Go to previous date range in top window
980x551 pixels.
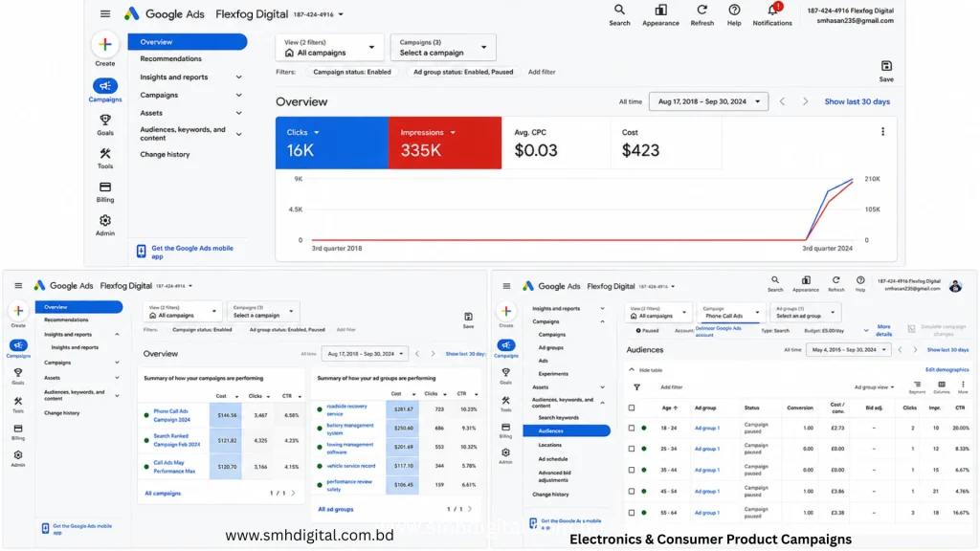coord(782,101)
